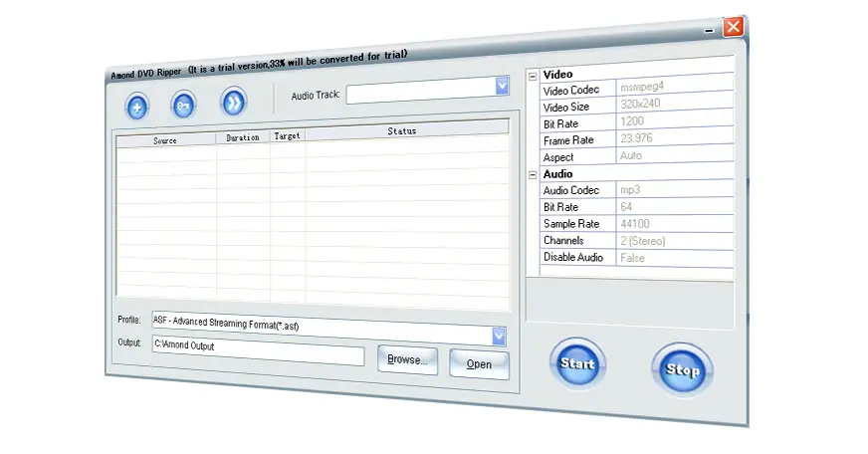This screenshot has width=868, height=454.
Task: Collapse the Audio property group
Action: pos(533,175)
